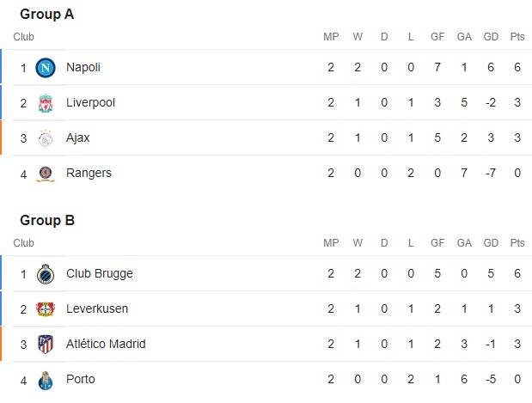
Task: Click the Liverpool club crest icon
Action: coord(46,103)
